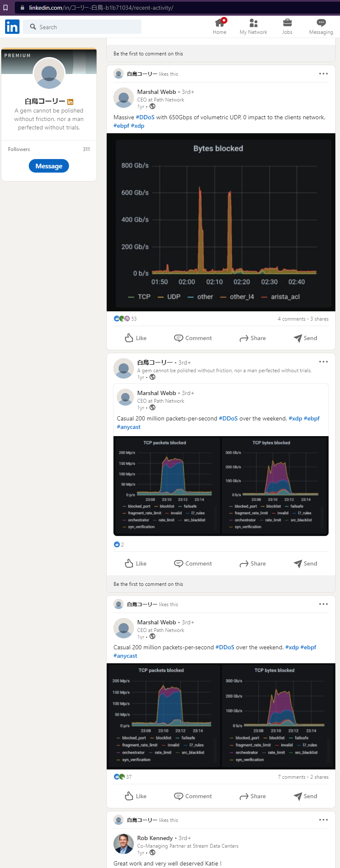Viewport: 340px width, 868px height.
Task: Share the post with 7 comments
Action: tap(253, 796)
